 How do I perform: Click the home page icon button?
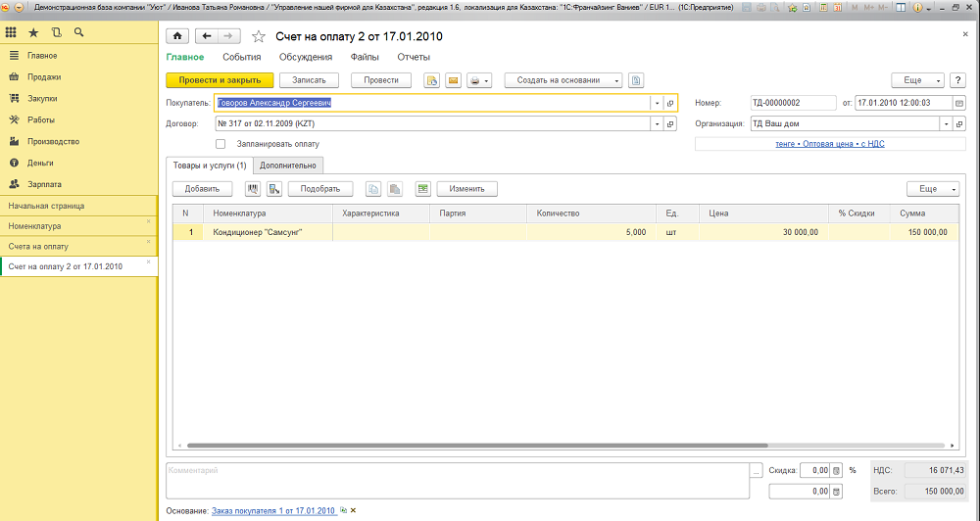tap(177, 36)
